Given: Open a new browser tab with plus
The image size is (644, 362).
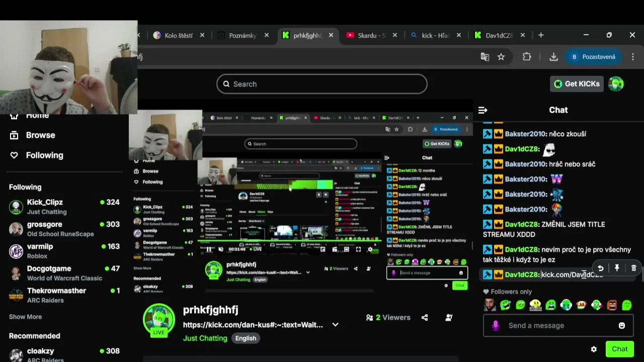Looking at the screenshot, I should pyautogui.click(x=541, y=35).
